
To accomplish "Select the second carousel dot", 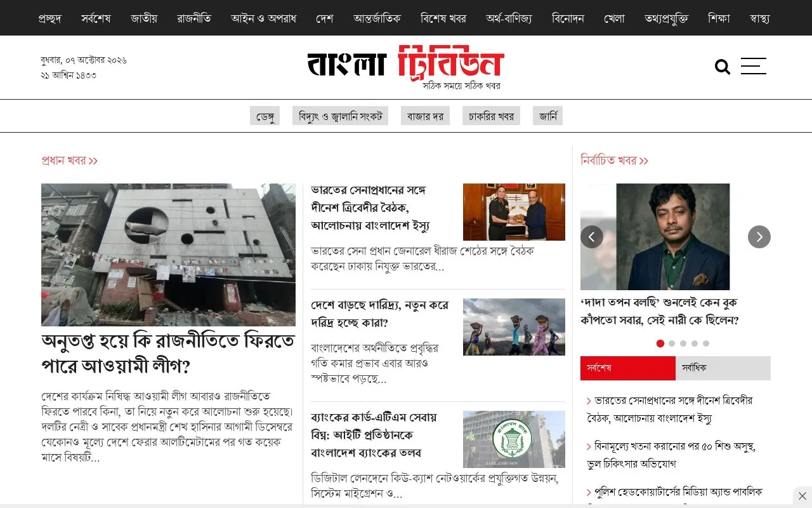I will (x=672, y=344).
